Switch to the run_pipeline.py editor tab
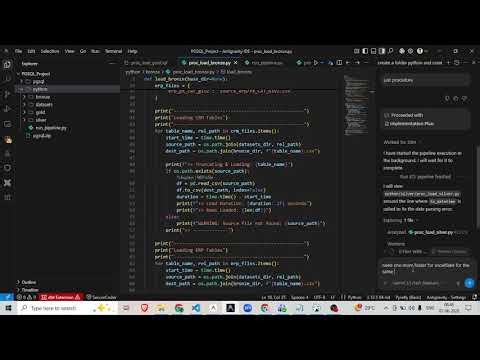The width and height of the screenshot is (480, 360). point(266,63)
